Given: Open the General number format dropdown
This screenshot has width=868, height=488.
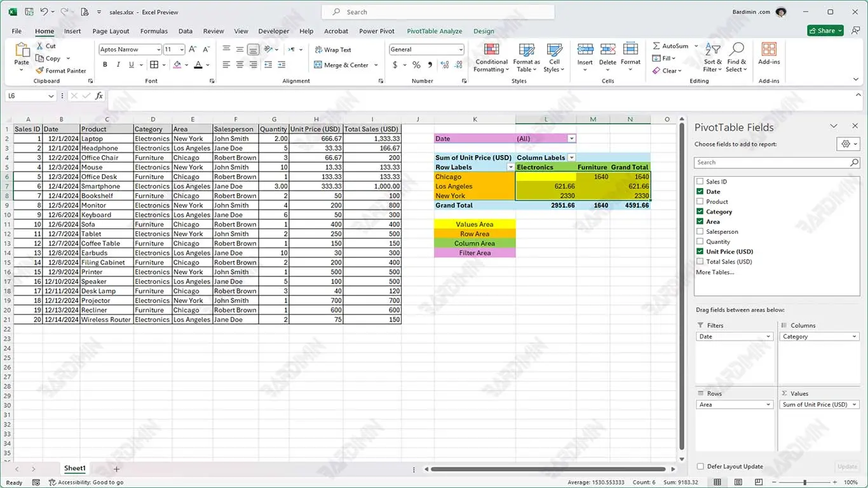Looking at the screenshot, I should pyautogui.click(x=460, y=50).
